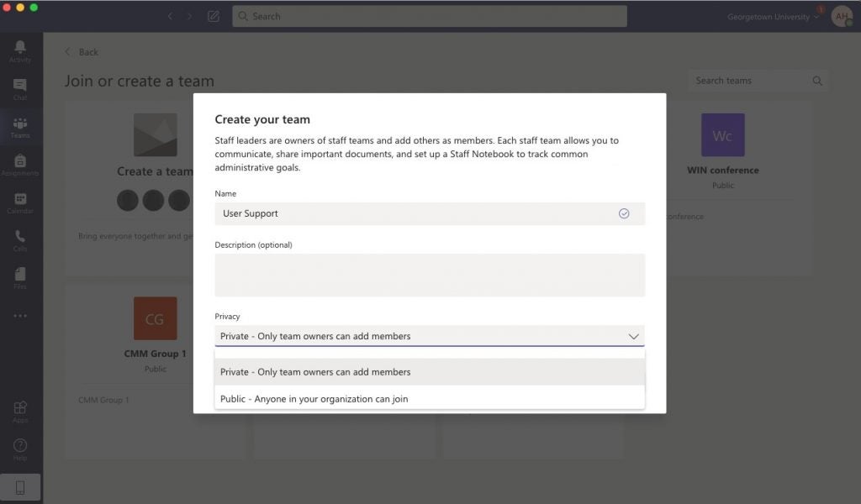Viewport: 861px width, 504px height.
Task: Open more added apps via the ellipsis
Action: [x=20, y=315]
